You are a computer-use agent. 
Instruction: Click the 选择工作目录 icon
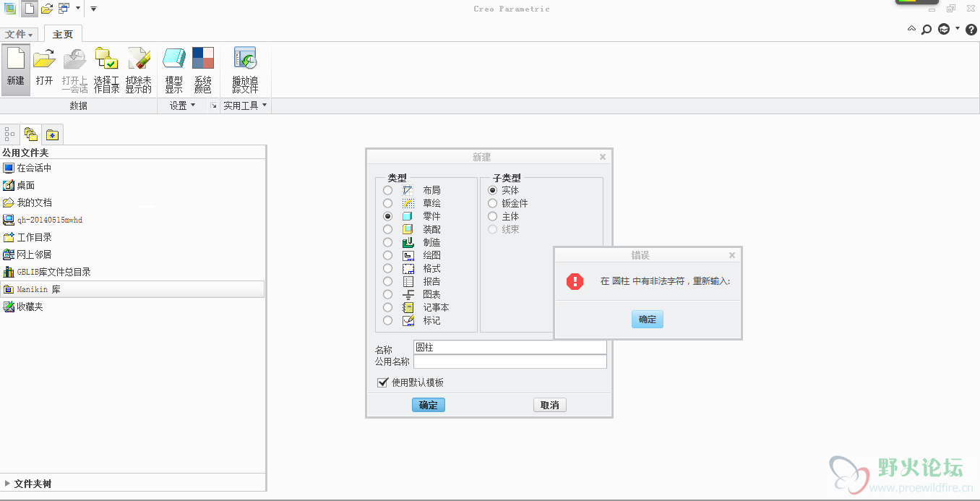coord(107,69)
